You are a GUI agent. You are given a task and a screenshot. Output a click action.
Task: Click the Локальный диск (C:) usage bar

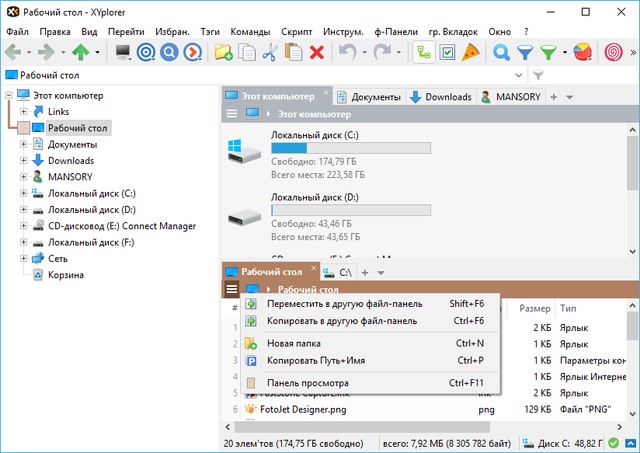tap(351, 148)
